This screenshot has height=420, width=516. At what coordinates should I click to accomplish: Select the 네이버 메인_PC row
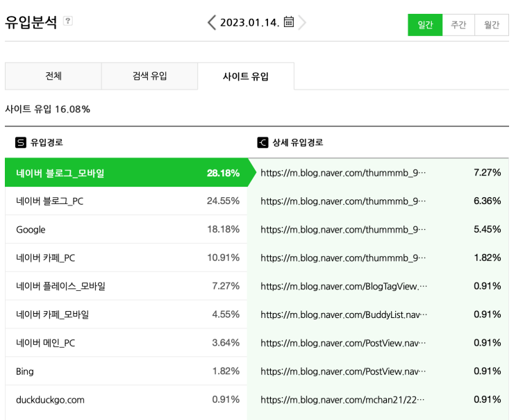tap(126, 343)
